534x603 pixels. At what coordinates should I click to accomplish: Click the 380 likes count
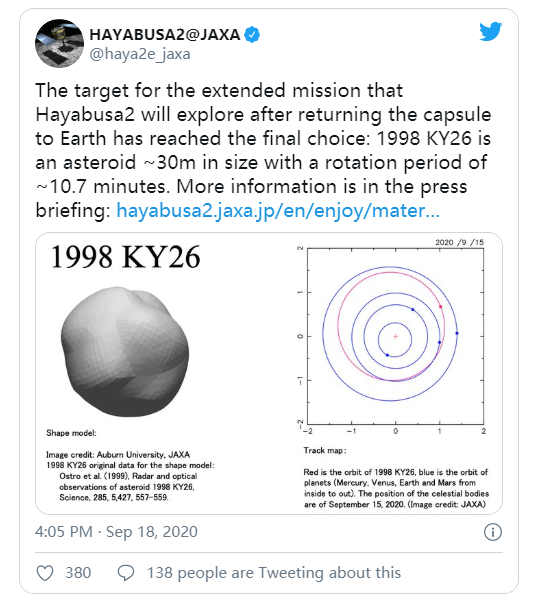click(x=78, y=573)
